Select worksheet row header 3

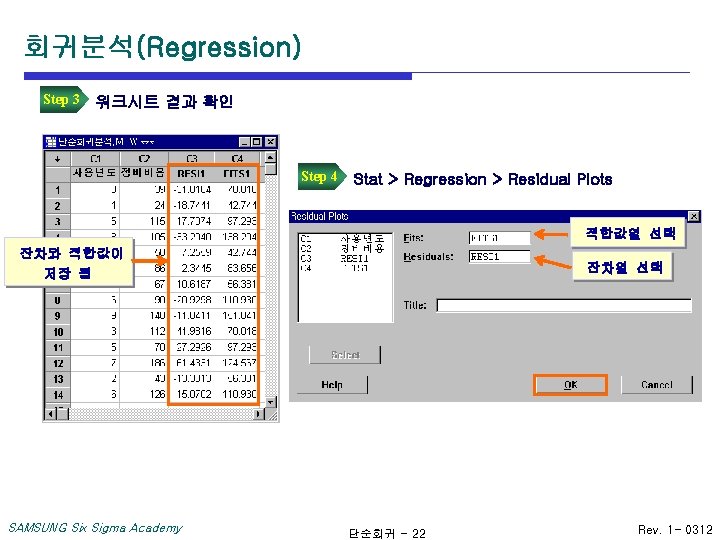(57, 221)
